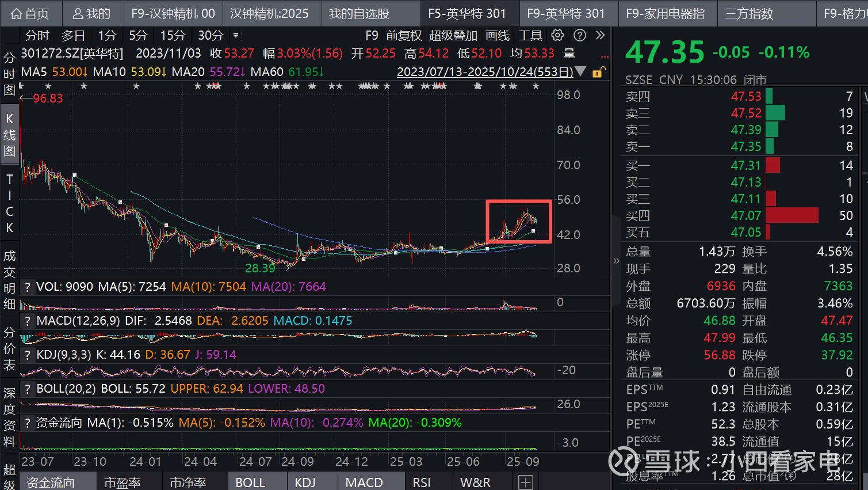
Task: Click the help icon beside 资金流向 MA(1)
Action: pos(27,423)
